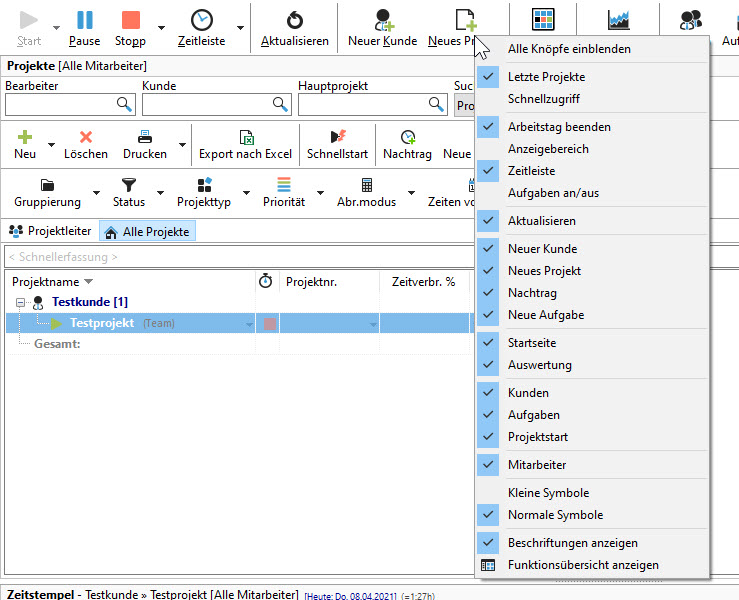Expand the Abr.modus dropdown arrow

[x=411, y=193]
